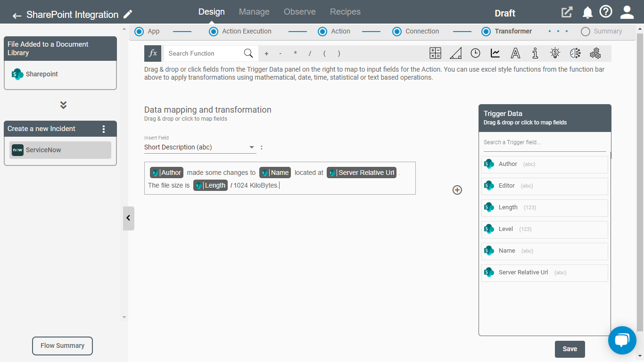Open the math functions calculator icon
This screenshot has width=644, height=362.
435,53
